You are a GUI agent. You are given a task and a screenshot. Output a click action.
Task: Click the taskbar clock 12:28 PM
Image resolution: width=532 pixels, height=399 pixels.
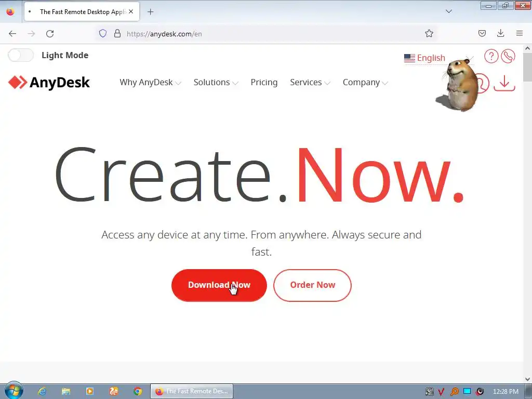(506, 392)
